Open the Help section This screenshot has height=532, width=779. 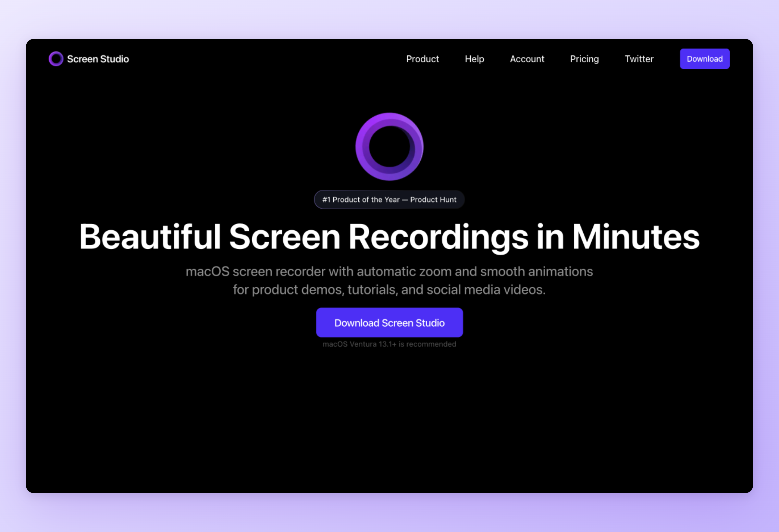tap(474, 59)
